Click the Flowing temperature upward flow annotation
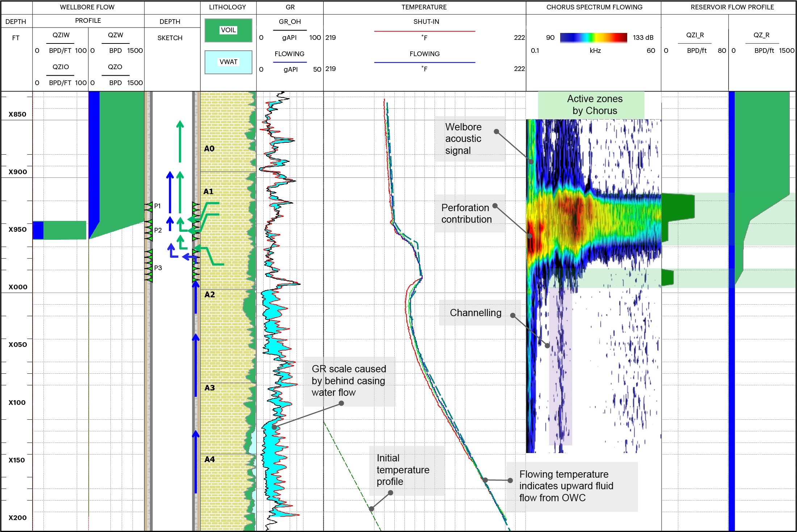 (566, 486)
